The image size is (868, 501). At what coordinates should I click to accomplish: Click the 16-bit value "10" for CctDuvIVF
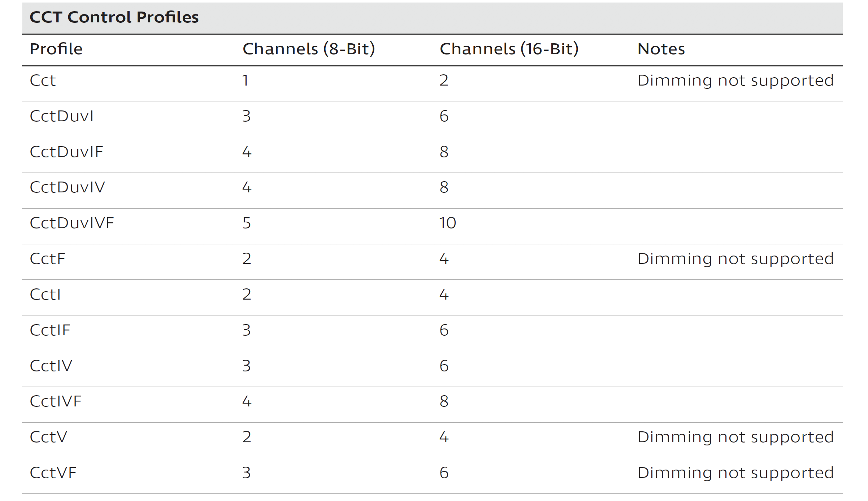(448, 223)
